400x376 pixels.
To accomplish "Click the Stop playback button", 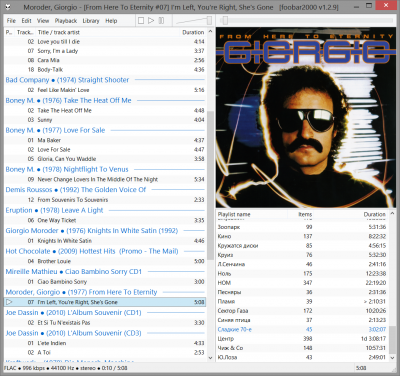I will [x=141, y=21].
